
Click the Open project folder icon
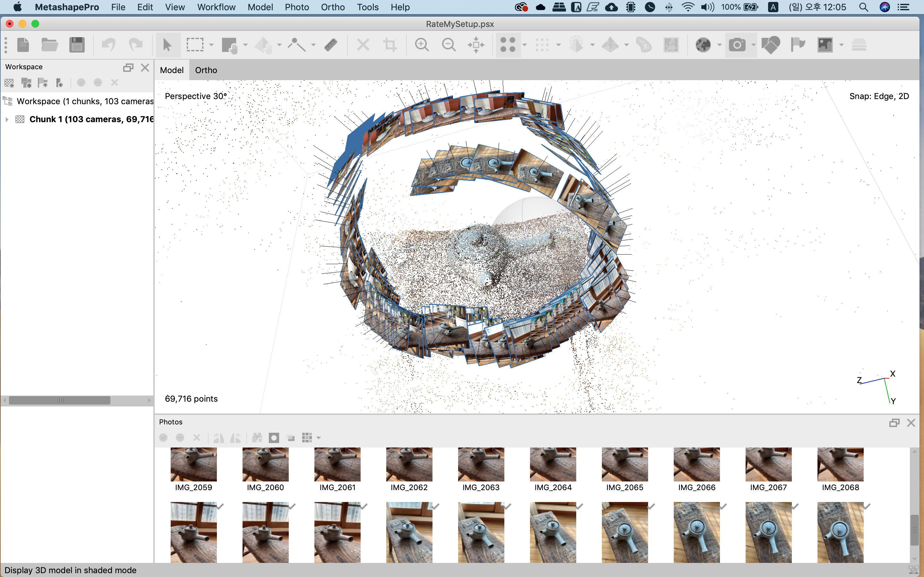click(x=50, y=45)
